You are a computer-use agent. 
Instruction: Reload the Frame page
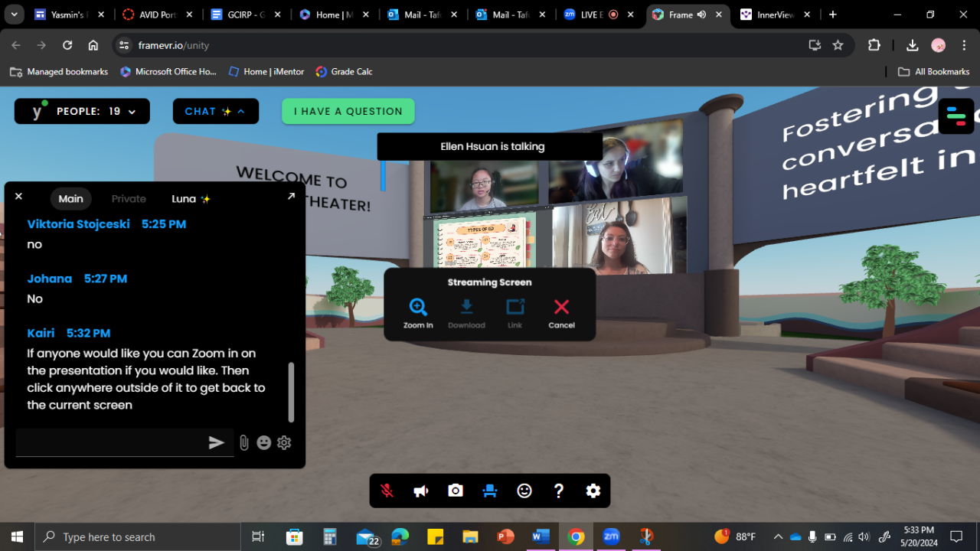click(x=67, y=45)
